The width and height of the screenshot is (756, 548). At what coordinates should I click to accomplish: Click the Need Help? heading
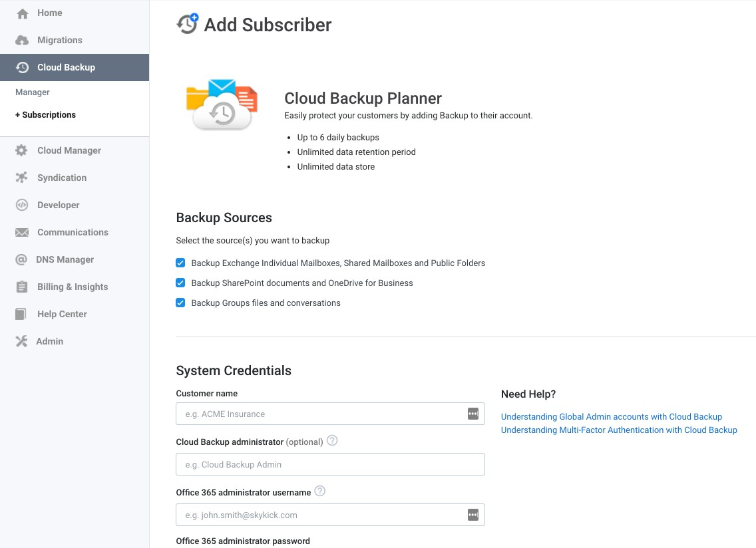click(x=528, y=394)
